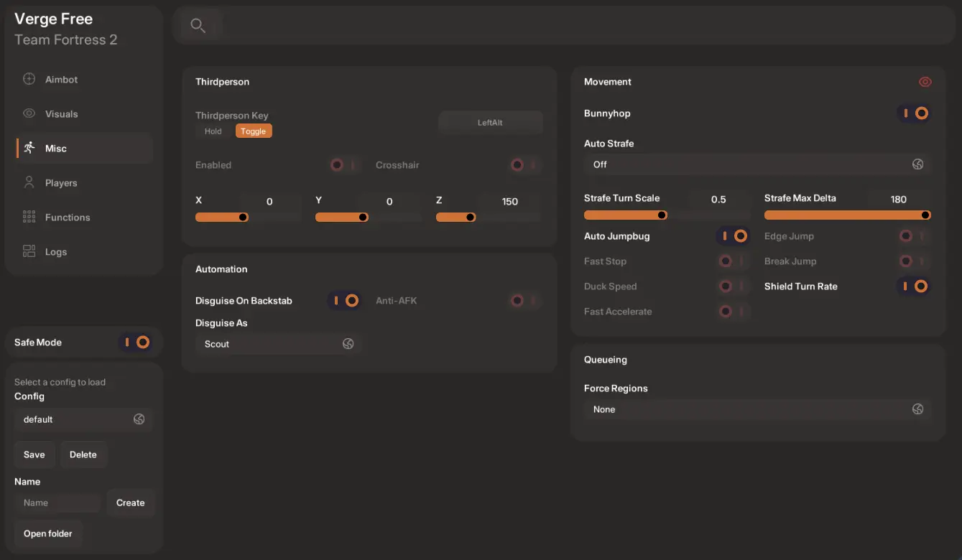Click the red eye icon in Movement
This screenshot has height=560, width=962.
[925, 82]
